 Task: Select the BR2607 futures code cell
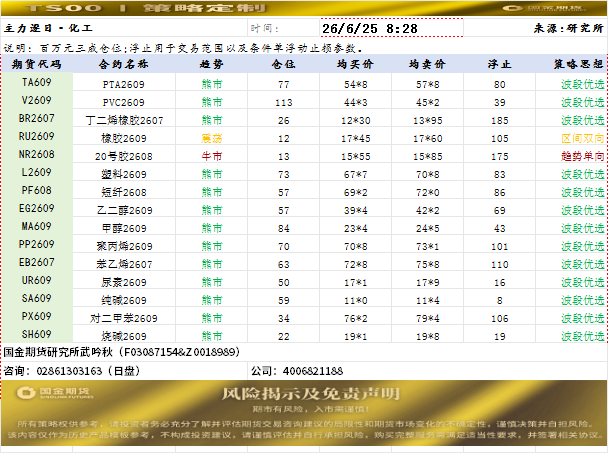pyautogui.click(x=36, y=118)
